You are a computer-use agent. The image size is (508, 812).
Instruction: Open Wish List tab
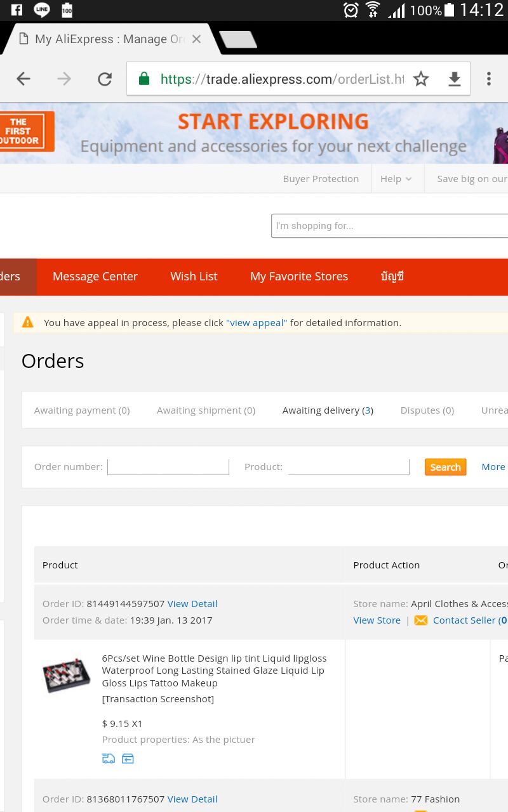click(x=194, y=277)
